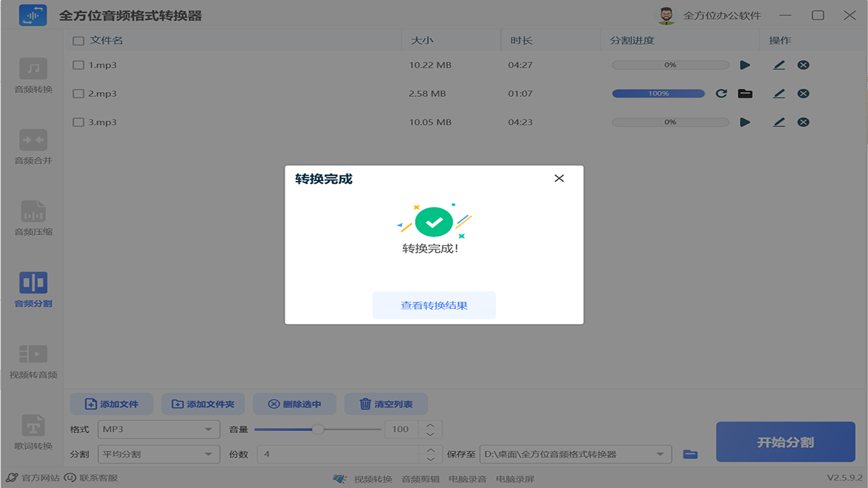Adjust the 音量 volume slider

[319, 429]
